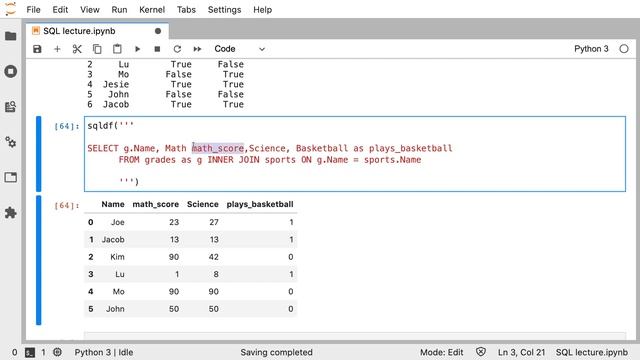Click the Kim name cell

[118, 257]
